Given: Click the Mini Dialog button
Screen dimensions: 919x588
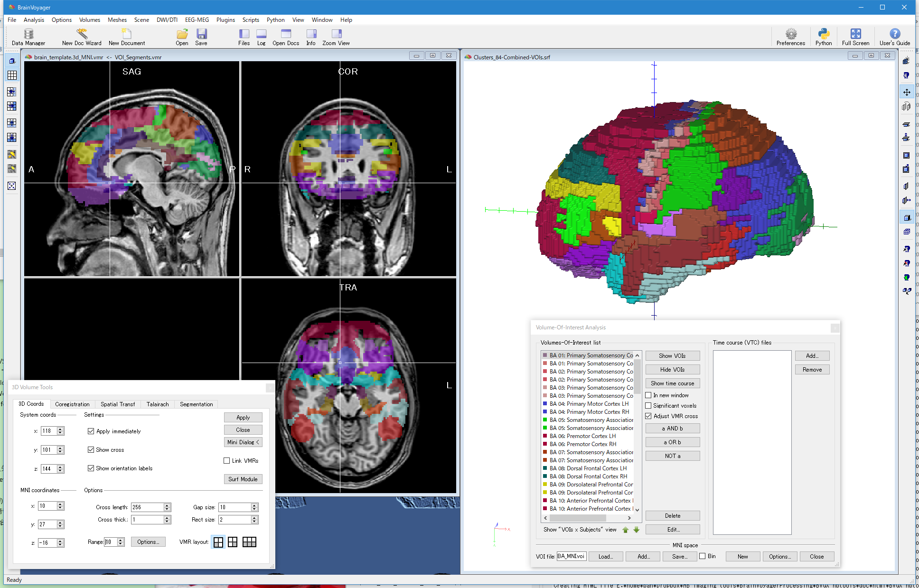Looking at the screenshot, I should coord(243,442).
